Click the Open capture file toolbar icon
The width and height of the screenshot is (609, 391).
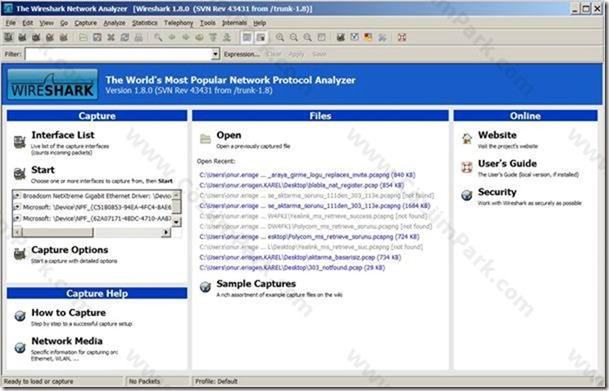(x=83, y=37)
